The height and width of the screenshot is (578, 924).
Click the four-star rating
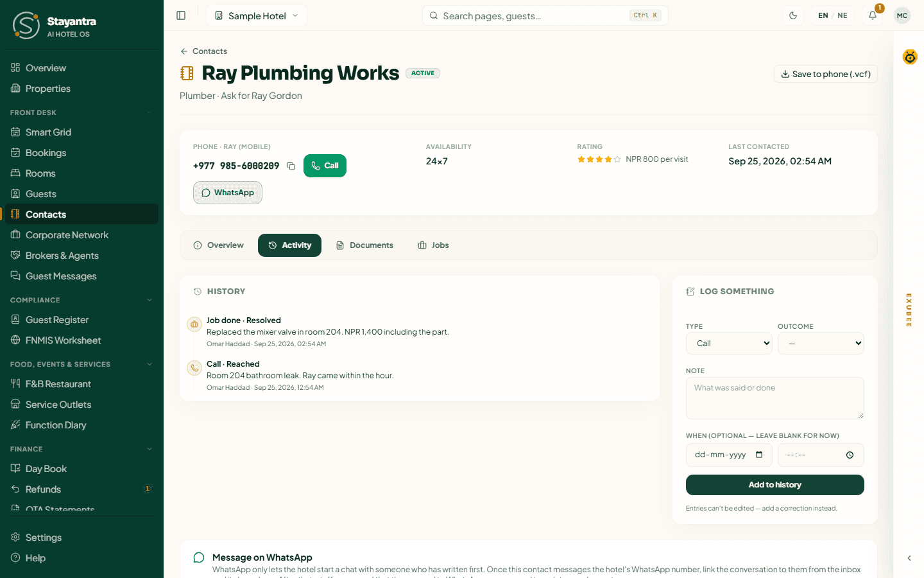pos(599,159)
